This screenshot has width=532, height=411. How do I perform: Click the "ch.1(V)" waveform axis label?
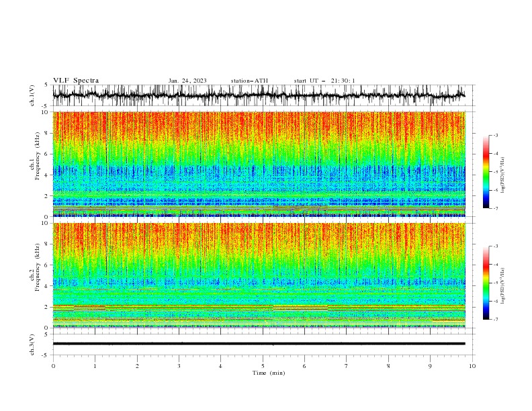pyautogui.click(x=32, y=95)
